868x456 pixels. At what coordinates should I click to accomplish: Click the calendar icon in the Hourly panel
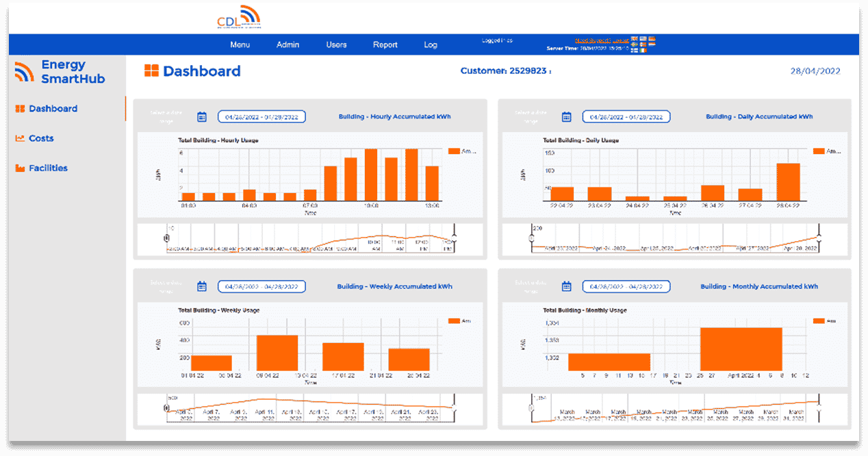[x=202, y=117]
